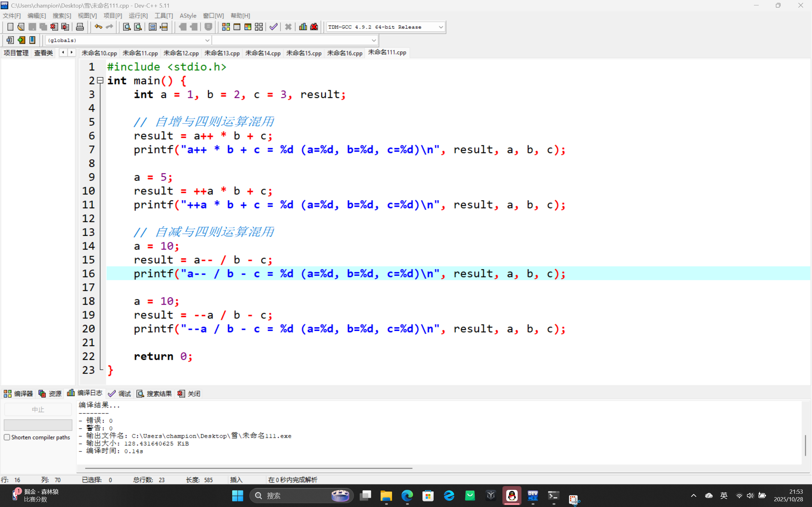Click the Undo arrow icon
Screen dimensions: 812x507
pyautogui.click(x=98, y=27)
